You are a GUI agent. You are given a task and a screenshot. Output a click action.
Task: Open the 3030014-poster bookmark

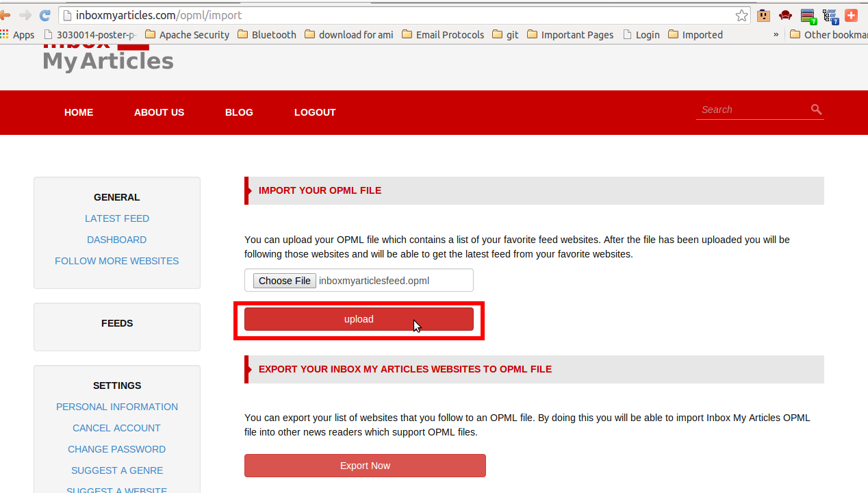coord(90,34)
